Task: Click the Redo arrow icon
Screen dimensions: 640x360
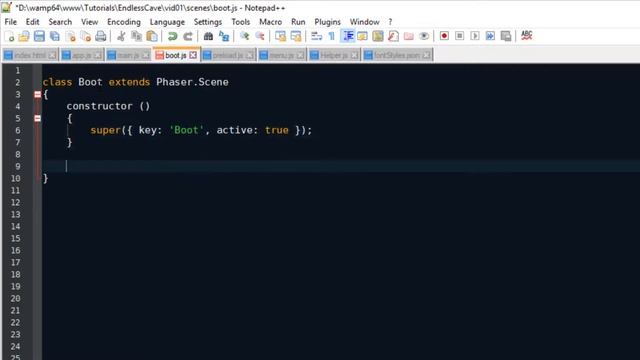Action: (x=188, y=36)
